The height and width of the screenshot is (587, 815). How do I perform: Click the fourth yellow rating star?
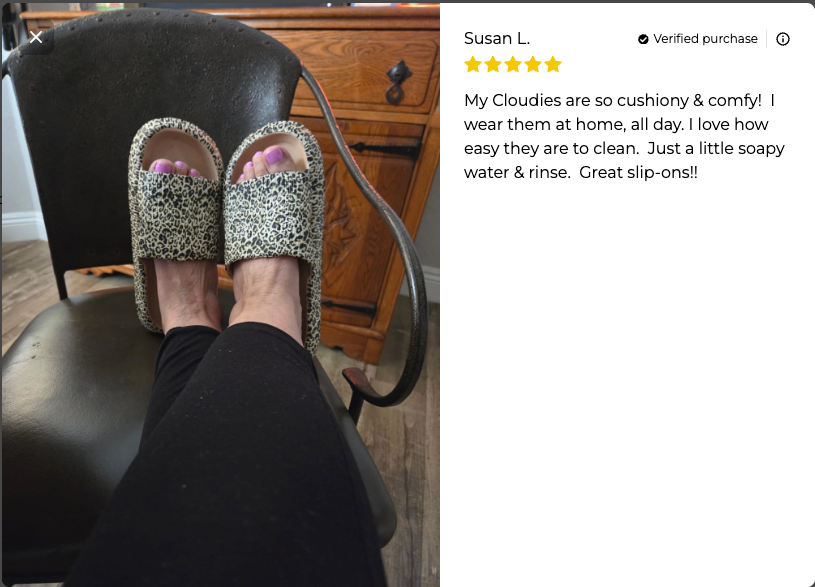coord(533,64)
